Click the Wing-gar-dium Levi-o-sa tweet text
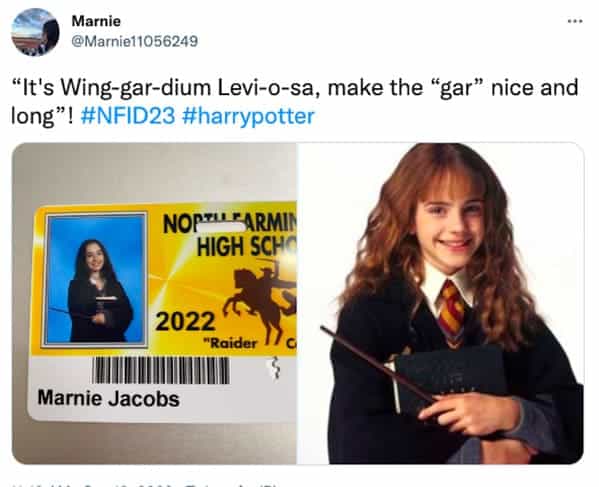The width and height of the screenshot is (599, 487). click(295, 102)
